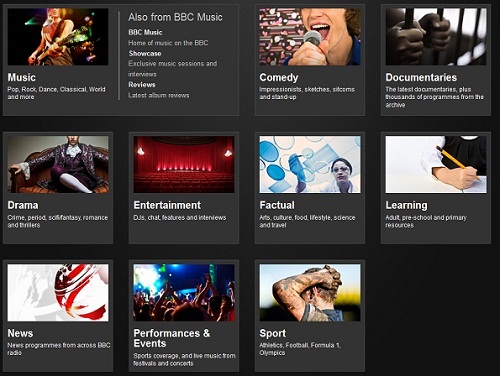
Task: Select the Learning pencil writing image
Action: [436, 164]
